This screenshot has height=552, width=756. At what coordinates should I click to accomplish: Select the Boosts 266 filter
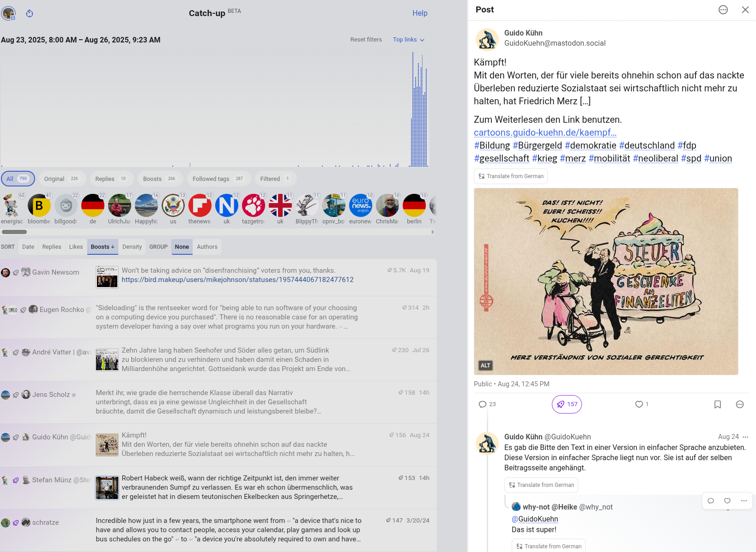[x=160, y=179]
